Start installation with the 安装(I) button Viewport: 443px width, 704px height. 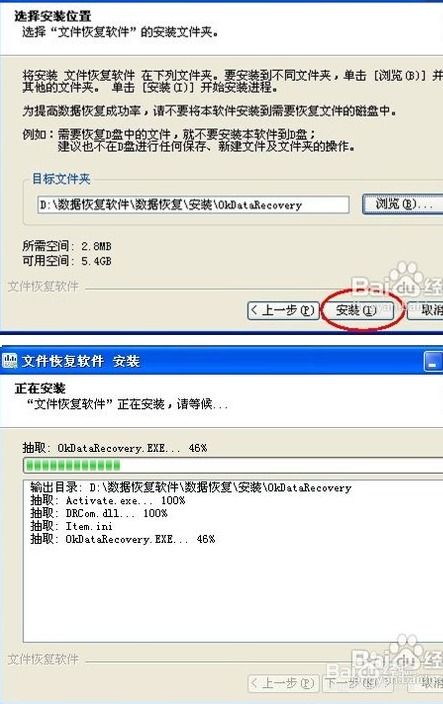(357, 310)
